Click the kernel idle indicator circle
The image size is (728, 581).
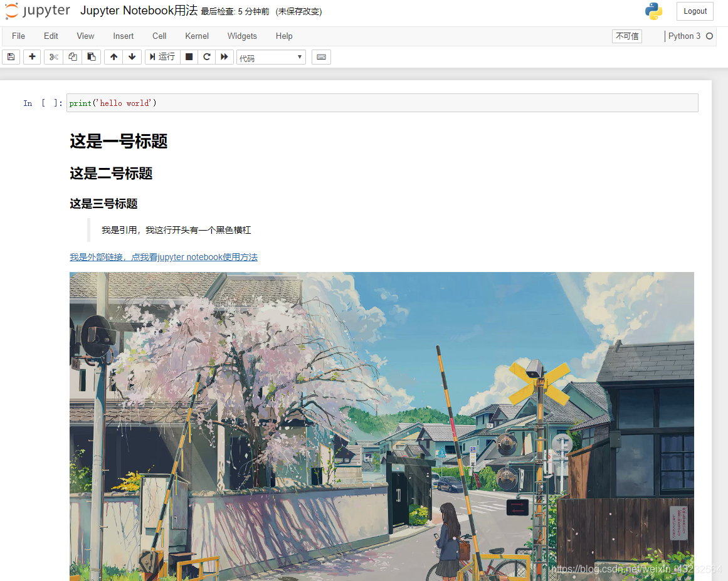coord(709,36)
